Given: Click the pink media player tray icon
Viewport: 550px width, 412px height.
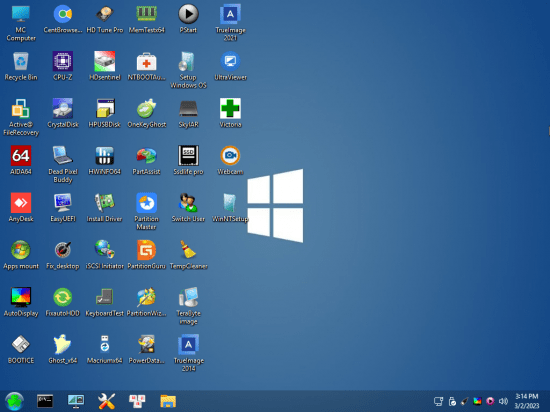Looking at the screenshot, I should [490, 401].
